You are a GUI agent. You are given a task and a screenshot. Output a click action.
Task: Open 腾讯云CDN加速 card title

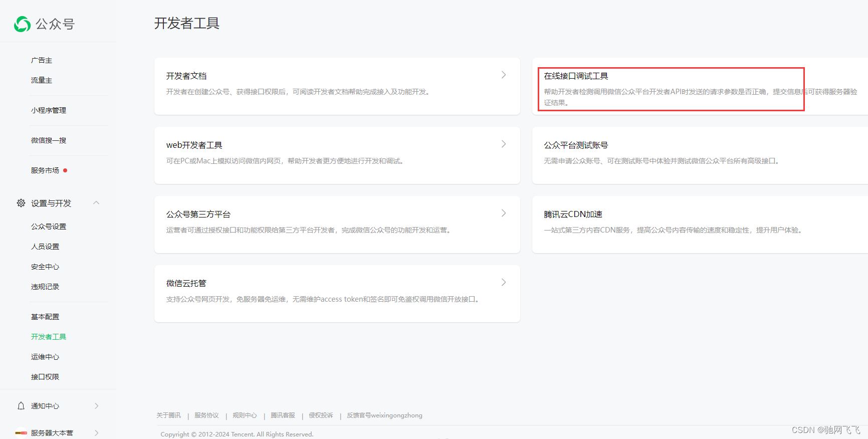573,214
